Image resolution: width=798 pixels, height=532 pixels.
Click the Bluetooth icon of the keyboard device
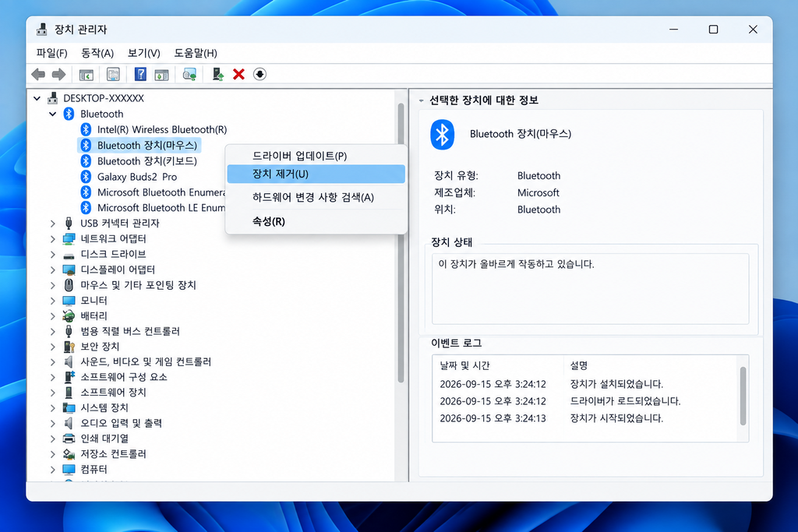(x=86, y=160)
